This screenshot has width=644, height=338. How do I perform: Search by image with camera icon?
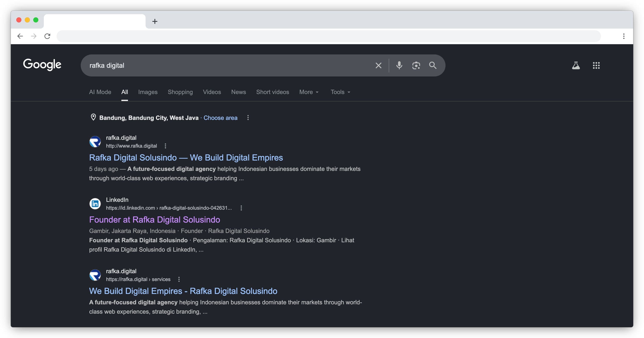coord(416,65)
